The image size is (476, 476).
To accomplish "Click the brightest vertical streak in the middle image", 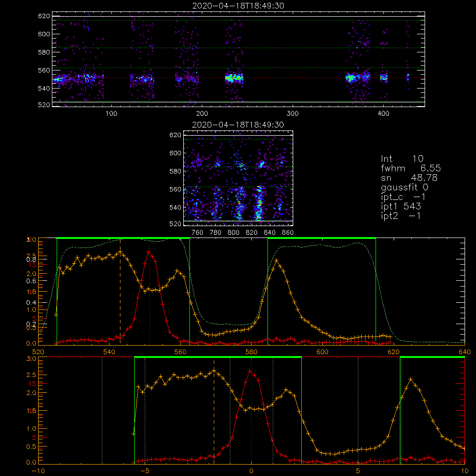I will [259, 203].
